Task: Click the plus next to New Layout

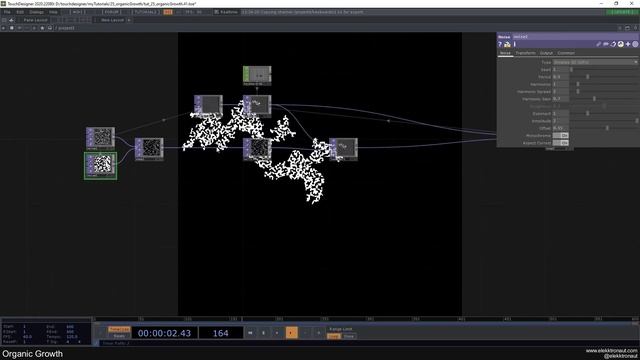Action: pyautogui.click(x=129, y=20)
